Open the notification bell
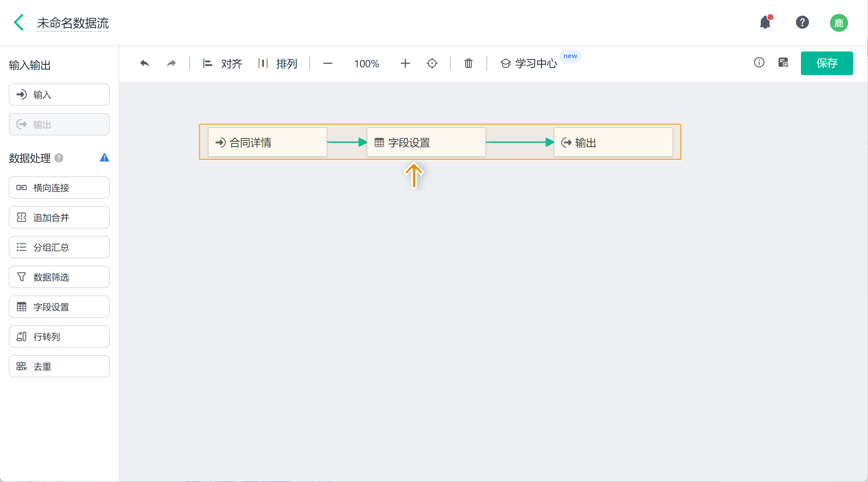The height and width of the screenshot is (482, 868). [x=765, y=23]
